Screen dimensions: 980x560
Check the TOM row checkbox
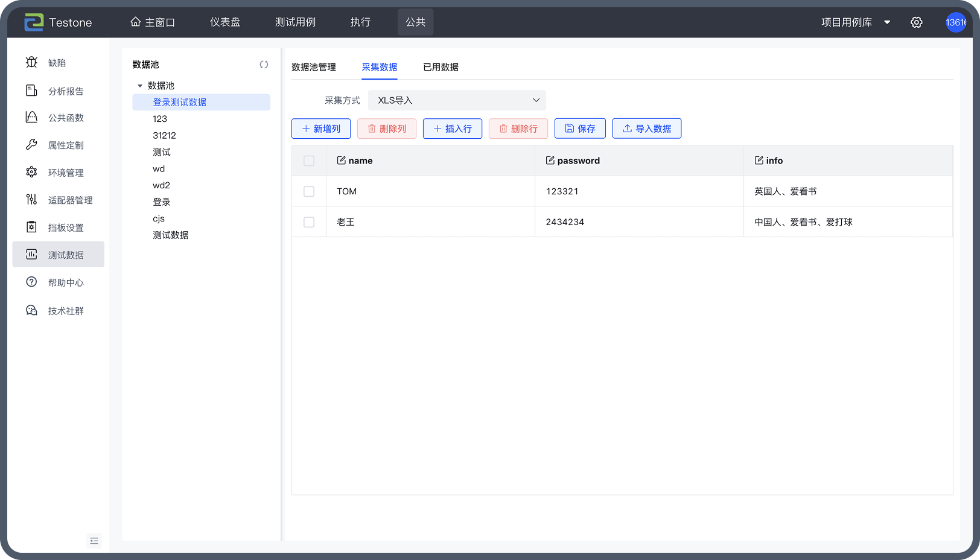(x=309, y=191)
